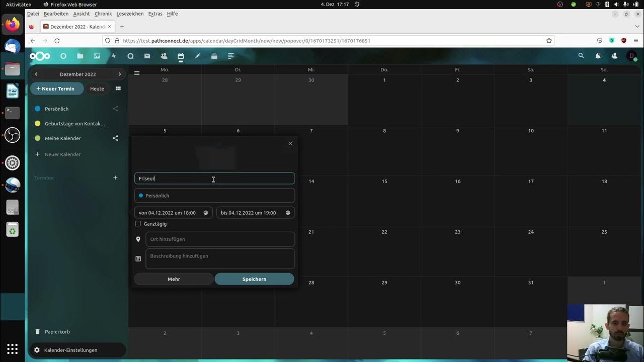Open the Mail envelope icon

pos(147,56)
